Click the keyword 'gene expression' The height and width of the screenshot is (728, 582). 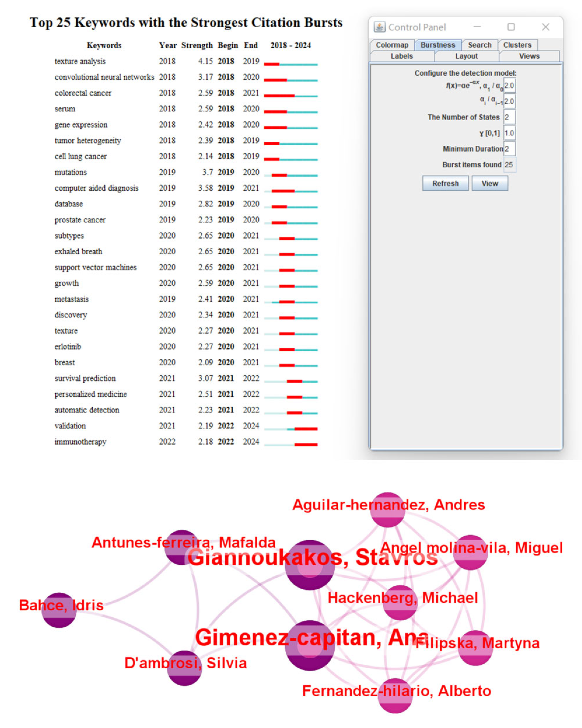coord(81,125)
